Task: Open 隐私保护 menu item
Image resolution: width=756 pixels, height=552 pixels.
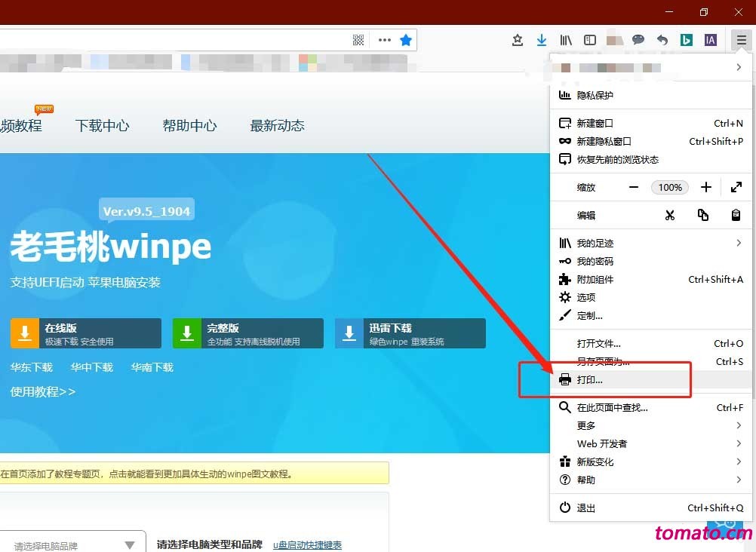Action: click(x=650, y=96)
